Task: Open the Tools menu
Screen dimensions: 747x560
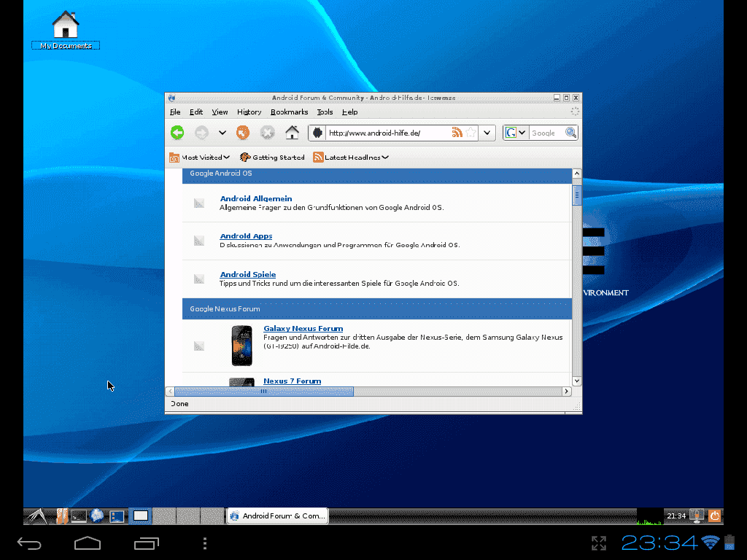Action: 325,112
